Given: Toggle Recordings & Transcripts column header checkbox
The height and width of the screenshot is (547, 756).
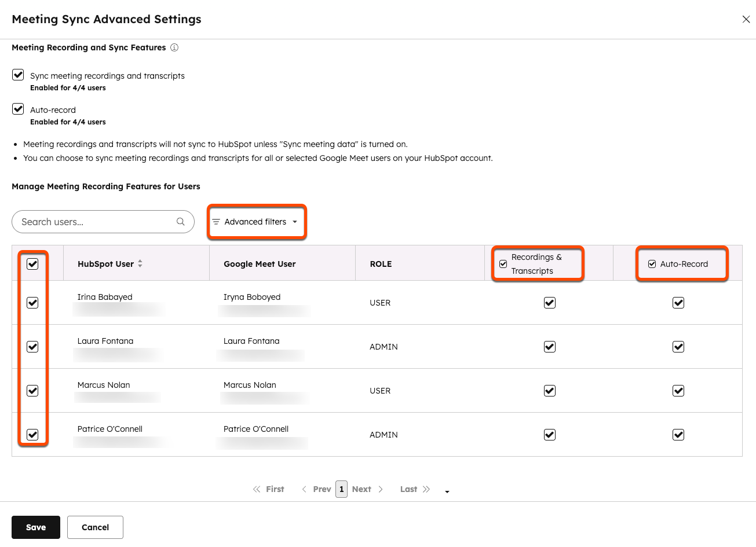Looking at the screenshot, I should click(503, 264).
